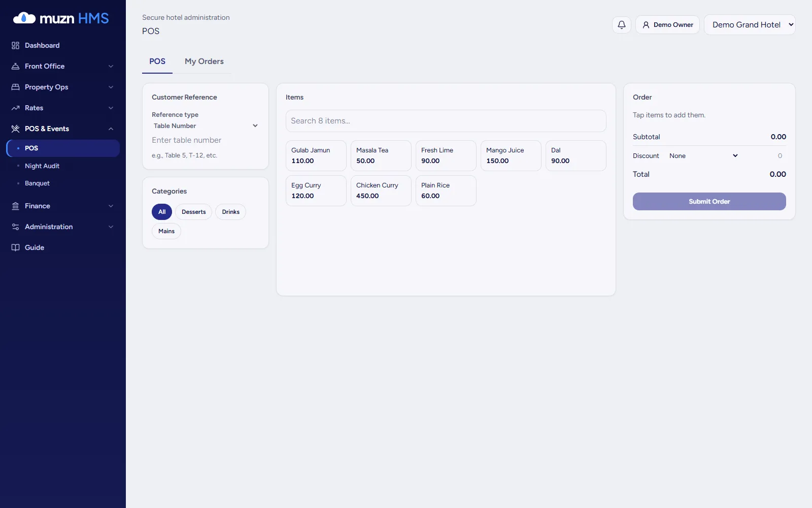Open the Demo Grand Hotel selector
812x508 pixels.
750,24
